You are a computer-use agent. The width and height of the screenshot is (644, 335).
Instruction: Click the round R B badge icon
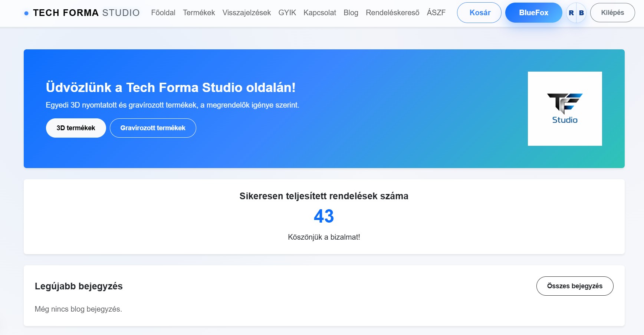[x=576, y=13]
